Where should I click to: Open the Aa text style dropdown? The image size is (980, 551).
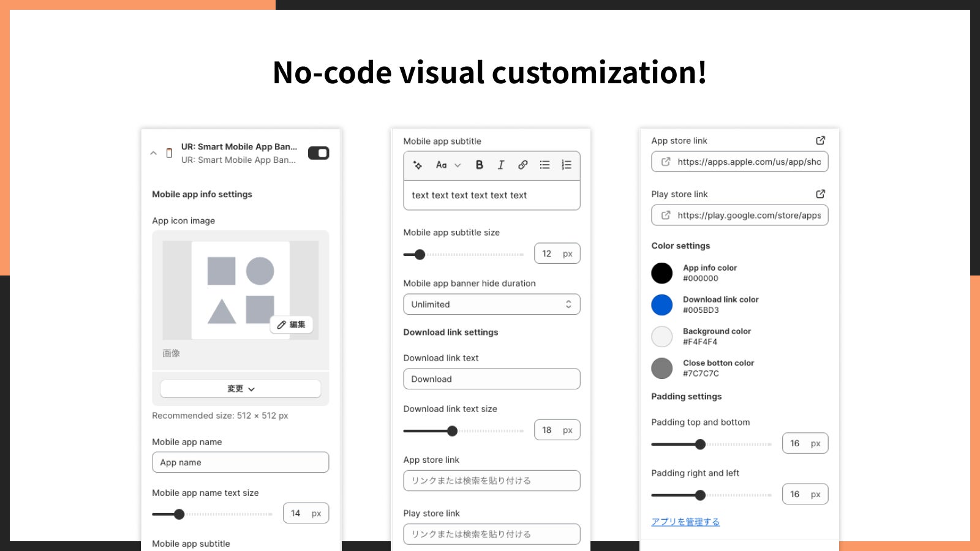(448, 165)
